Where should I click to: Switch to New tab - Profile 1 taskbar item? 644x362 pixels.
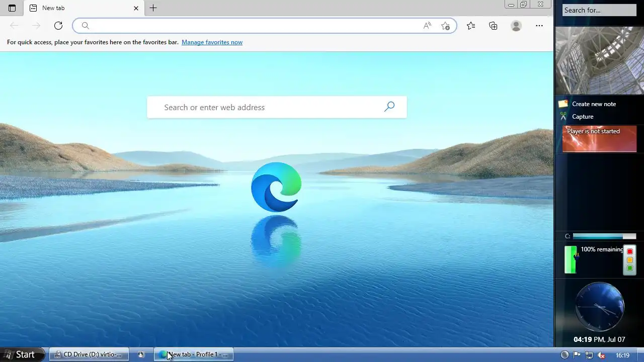tap(194, 354)
